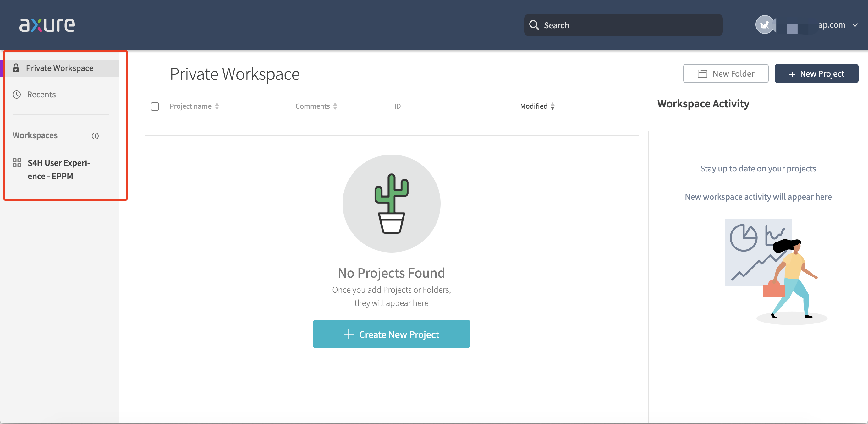Screen dimensions: 868x424
Task: Click the user avatar icon
Action: tap(765, 25)
